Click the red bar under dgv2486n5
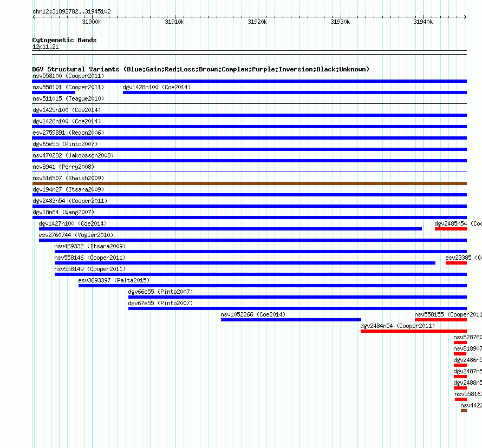 pyautogui.click(x=460, y=365)
